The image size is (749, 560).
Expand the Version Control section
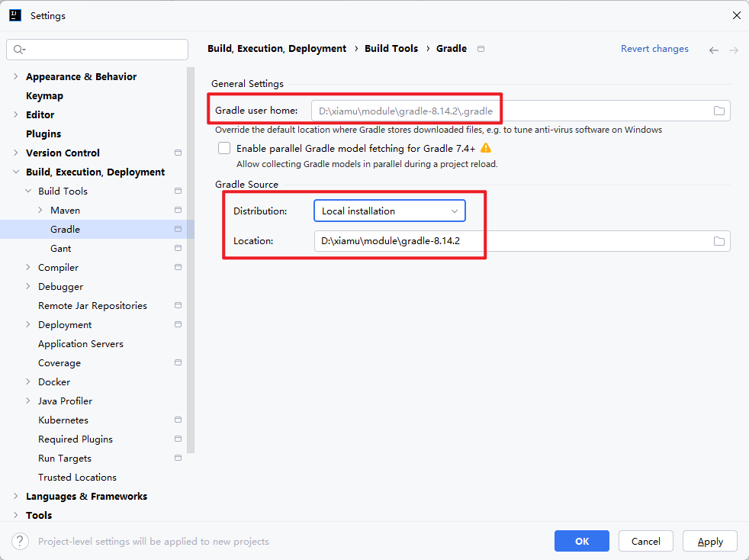pyautogui.click(x=16, y=153)
